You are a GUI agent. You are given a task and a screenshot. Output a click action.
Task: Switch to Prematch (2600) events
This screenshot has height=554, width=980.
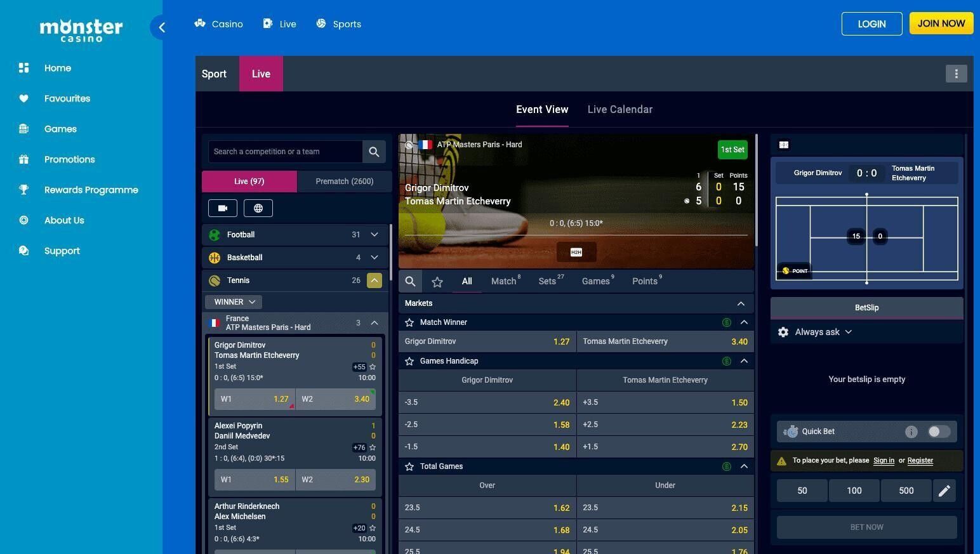pos(345,181)
